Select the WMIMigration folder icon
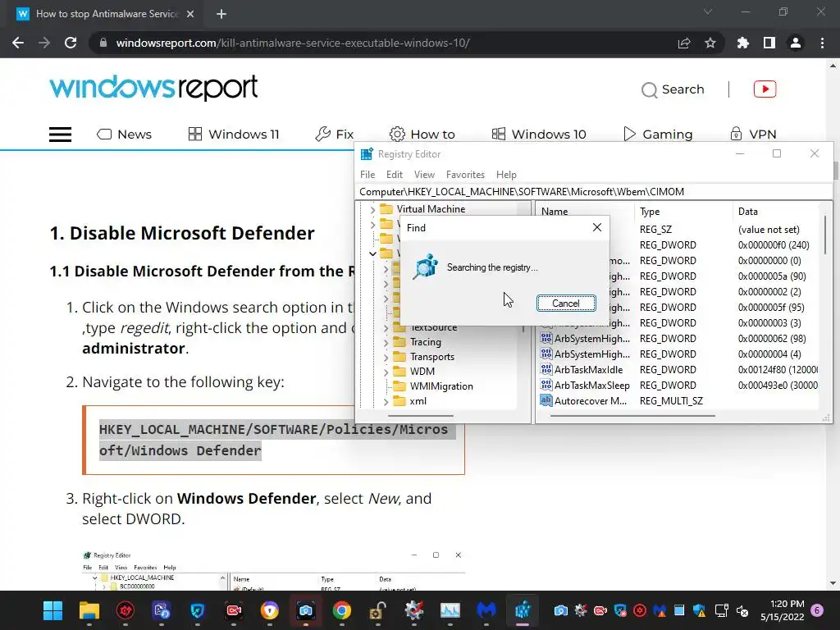840x630 pixels. [399, 386]
